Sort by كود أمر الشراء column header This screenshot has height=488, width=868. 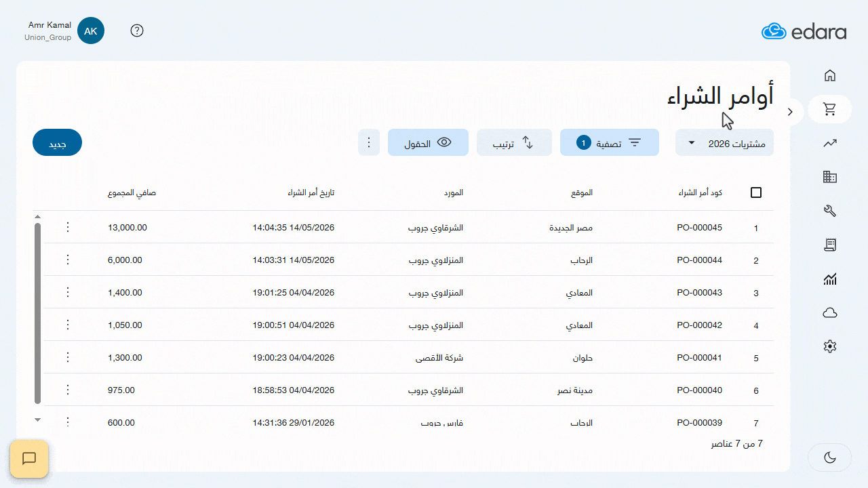[x=700, y=192]
